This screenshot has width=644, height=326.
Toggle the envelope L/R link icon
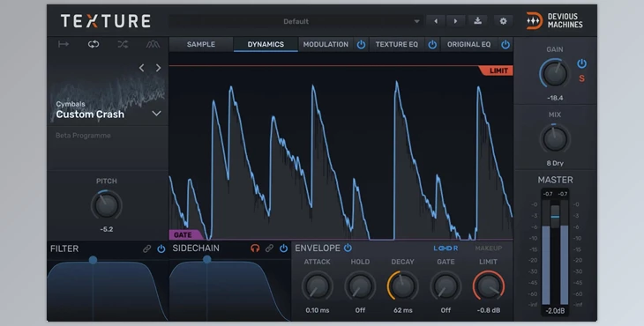tap(446, 248)
